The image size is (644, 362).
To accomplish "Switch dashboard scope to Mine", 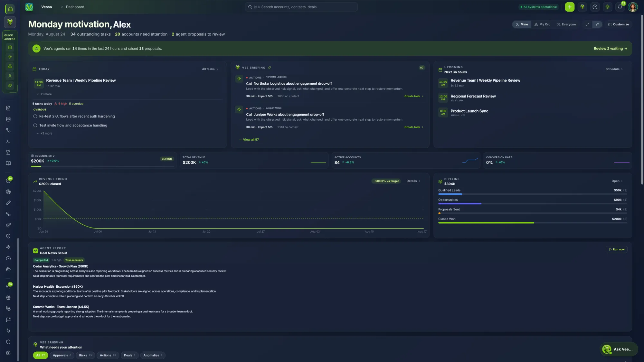I will (522, 24).
